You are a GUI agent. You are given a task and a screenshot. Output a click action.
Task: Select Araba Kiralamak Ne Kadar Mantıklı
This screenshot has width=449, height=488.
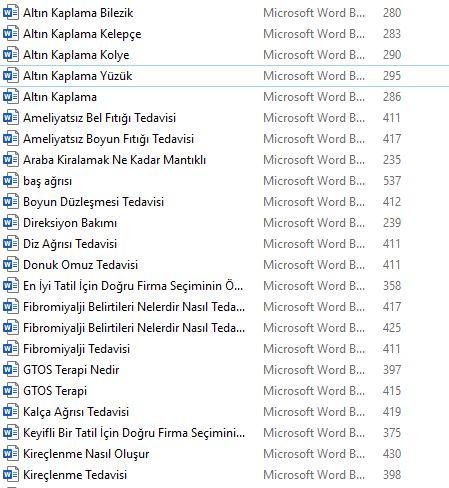pyautogui.click(x=114, y=160)
